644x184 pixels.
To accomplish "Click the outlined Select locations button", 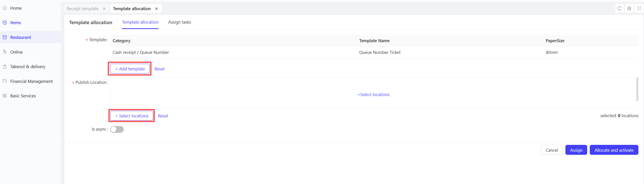I will tap(132, 116).
